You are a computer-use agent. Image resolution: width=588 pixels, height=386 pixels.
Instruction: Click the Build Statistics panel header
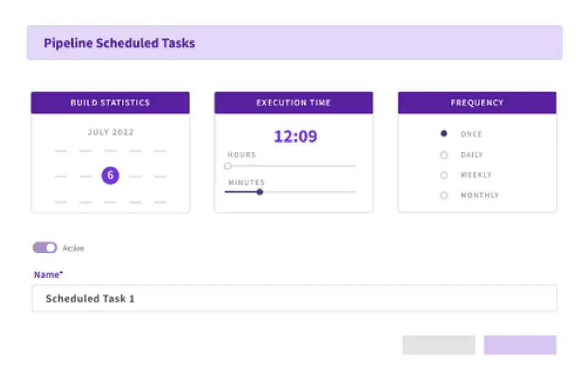[x=110, y=102]
